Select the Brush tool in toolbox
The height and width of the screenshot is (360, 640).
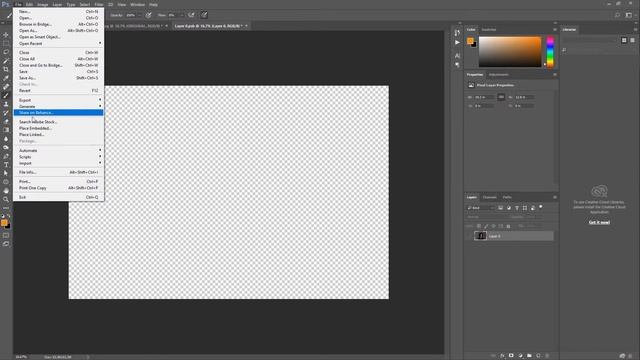tap(6, 95)
